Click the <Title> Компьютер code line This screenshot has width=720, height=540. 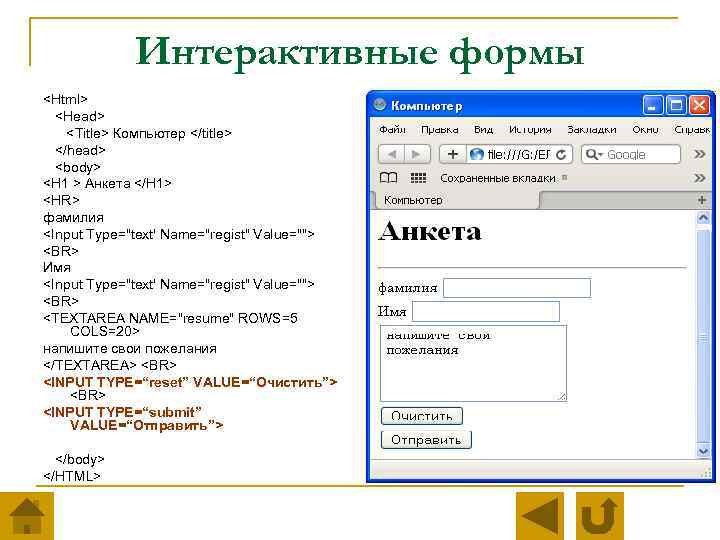pyautogui.click(x=149, y=133)
